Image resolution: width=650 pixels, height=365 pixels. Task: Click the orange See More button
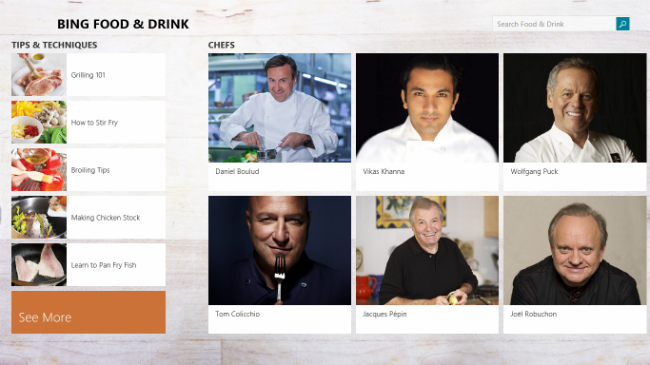pos(88,312)
